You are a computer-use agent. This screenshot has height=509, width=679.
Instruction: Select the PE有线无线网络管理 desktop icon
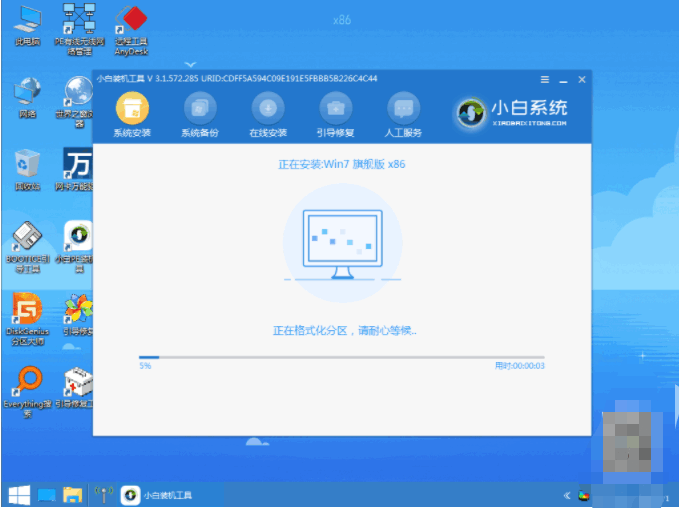tap(79, 29)
